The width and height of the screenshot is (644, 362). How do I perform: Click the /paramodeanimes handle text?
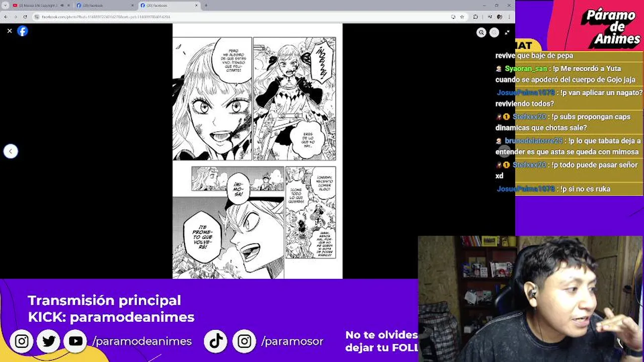point(142,341)
